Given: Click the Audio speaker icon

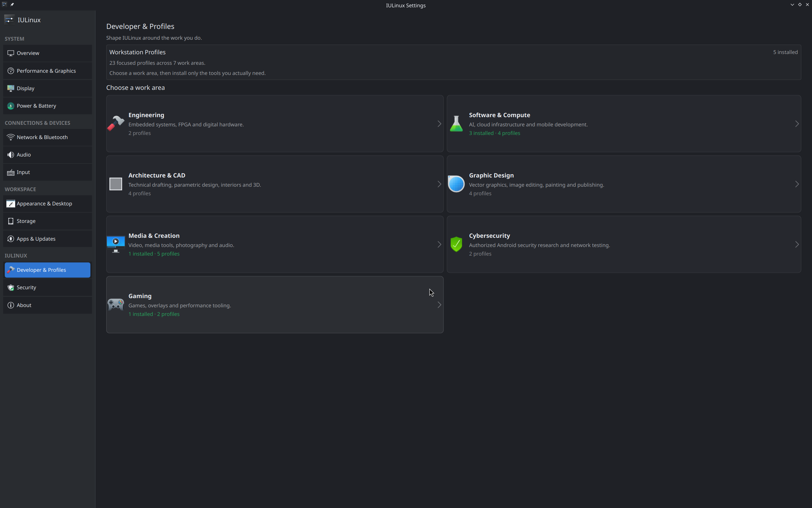Looking at the screenshot, I should coord(11,155).
